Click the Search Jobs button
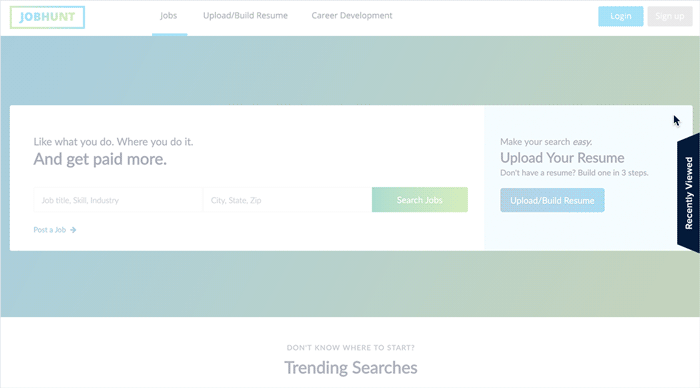Viewport: 700px width, 388px height. (x=420, y=200)
